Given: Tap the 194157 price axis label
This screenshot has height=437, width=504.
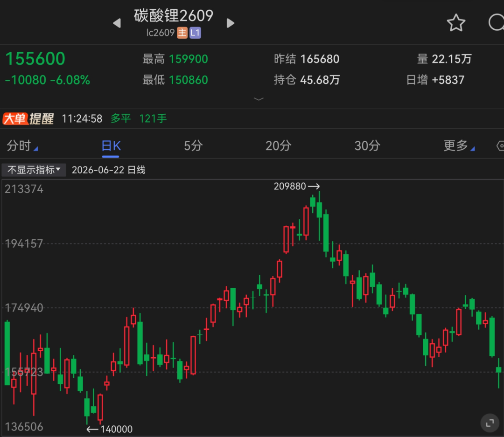Looking at the screenshot, I should (x=24, y=243).
